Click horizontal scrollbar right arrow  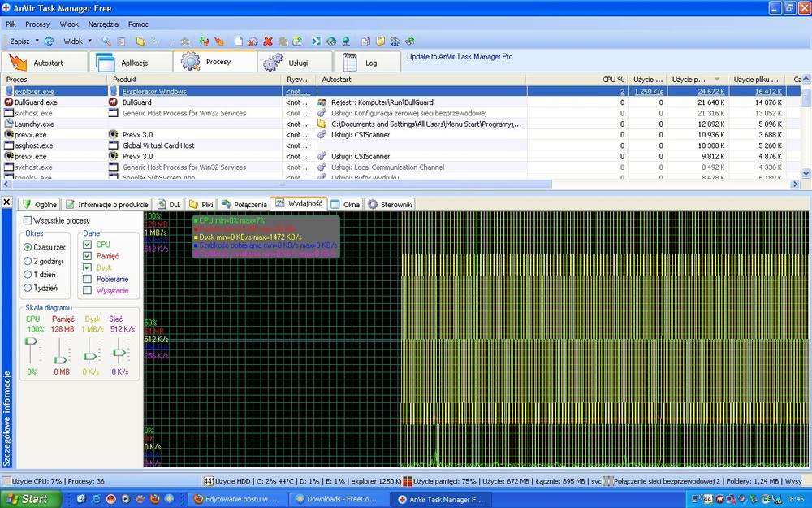[x=795, y=184]
